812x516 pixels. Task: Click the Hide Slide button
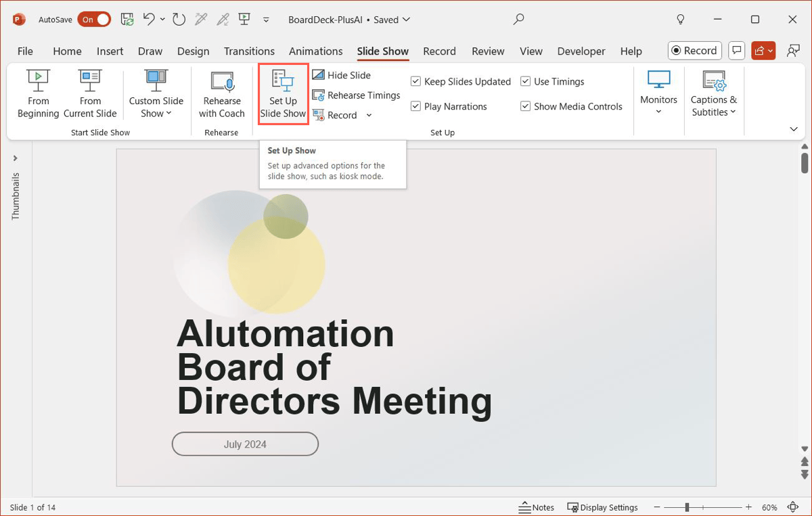342,75
